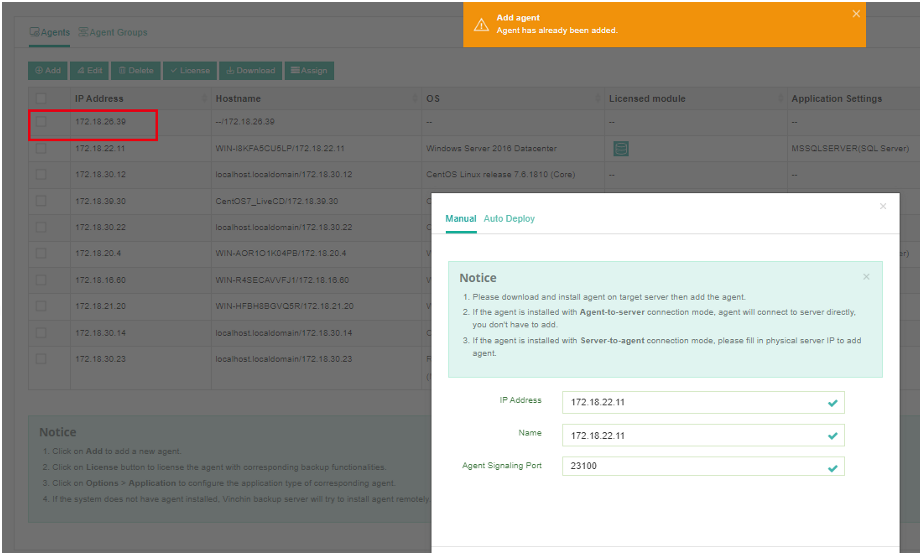Open the Auto Deploy tab
Screen dimensions: 920x553
(509, 218)
